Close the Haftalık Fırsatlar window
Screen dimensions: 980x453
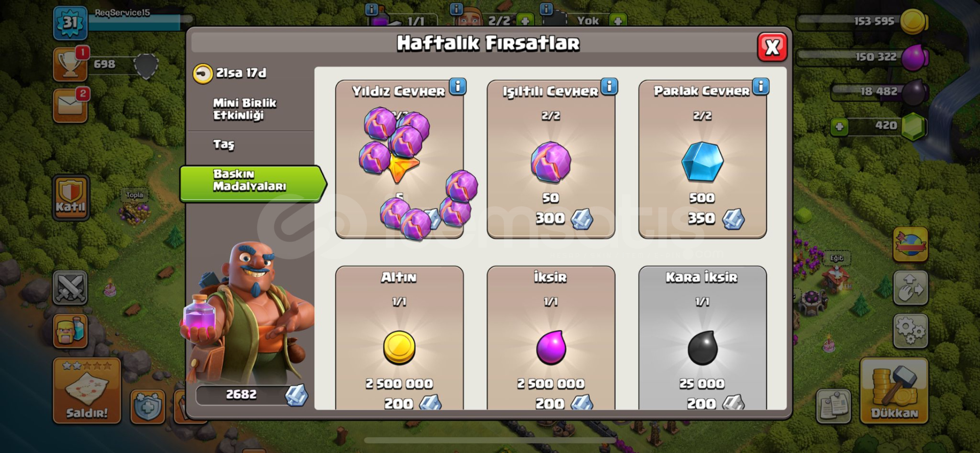(x=772, y=47)
